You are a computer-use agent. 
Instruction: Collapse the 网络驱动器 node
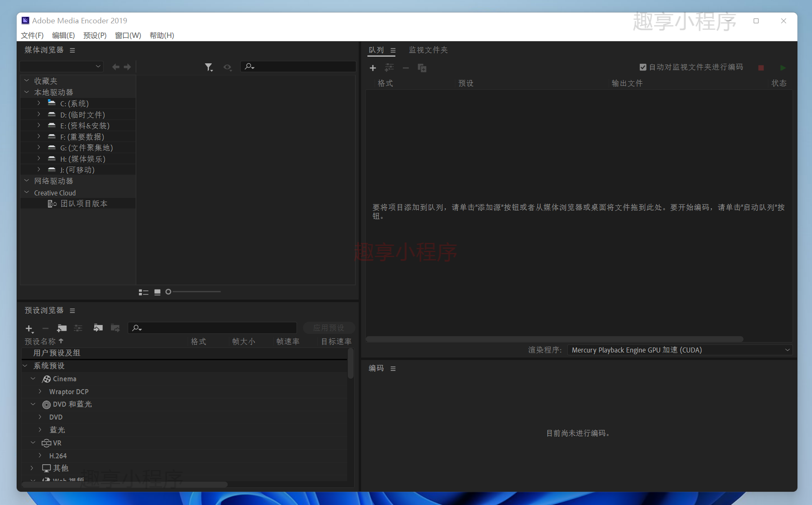point(27,180)
